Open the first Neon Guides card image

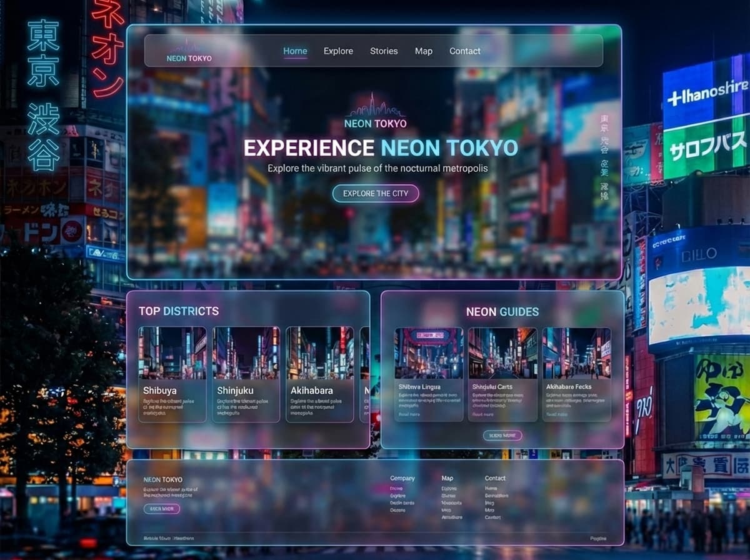tap(429, 352)
